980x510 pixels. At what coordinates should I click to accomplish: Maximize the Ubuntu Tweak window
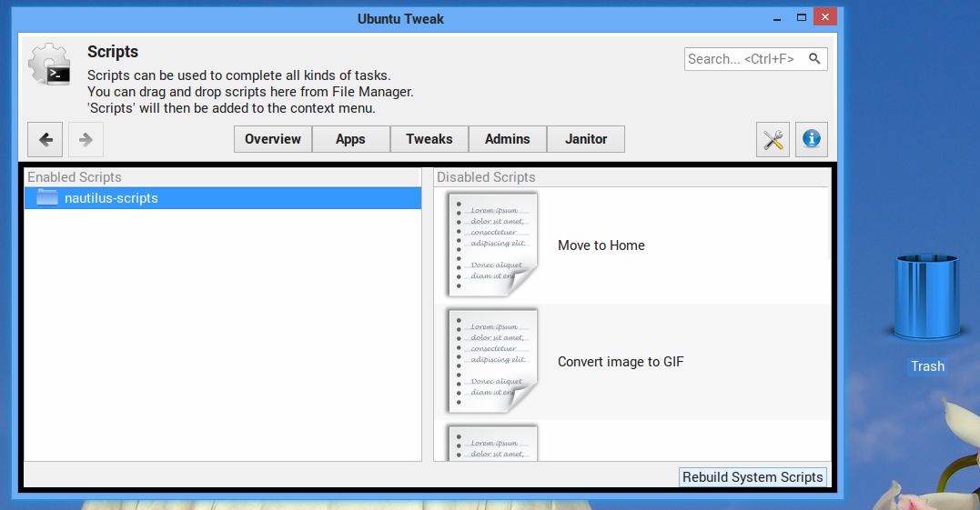click(x=802, y=17)
